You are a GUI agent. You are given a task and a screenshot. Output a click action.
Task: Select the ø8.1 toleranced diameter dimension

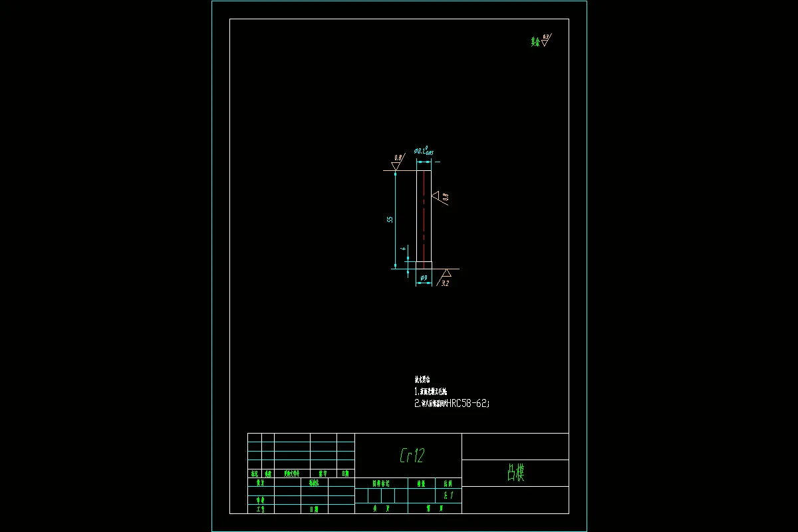pyautogui.click(x=424, y=152)
